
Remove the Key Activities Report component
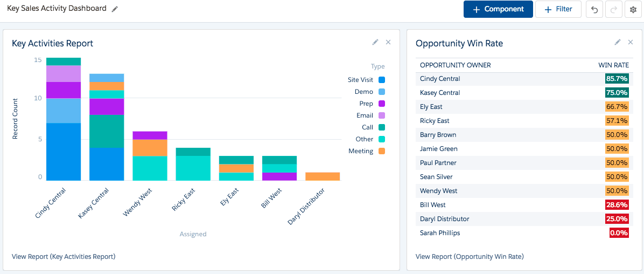point(388,42)
